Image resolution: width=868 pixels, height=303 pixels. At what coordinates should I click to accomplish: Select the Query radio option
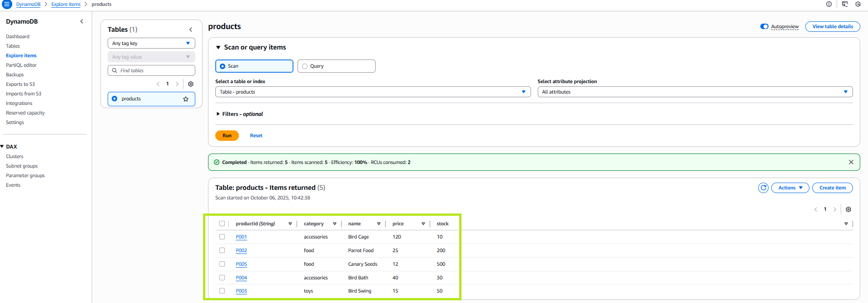point(305,66)
